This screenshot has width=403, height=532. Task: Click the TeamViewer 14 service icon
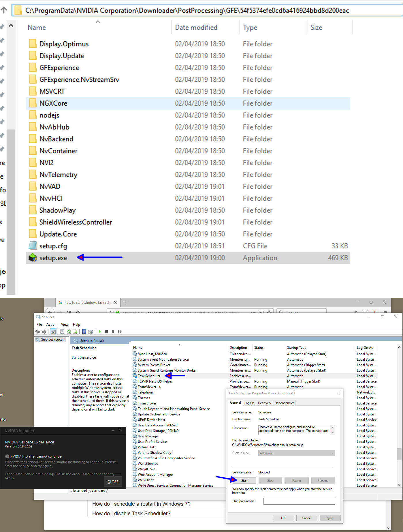135,387
